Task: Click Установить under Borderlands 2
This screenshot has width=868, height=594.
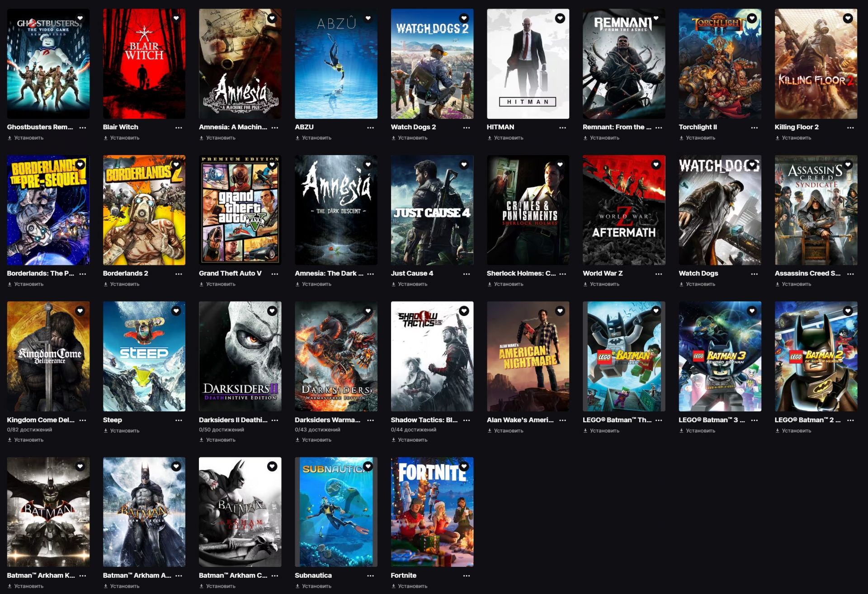Action: tap(124, 284)
